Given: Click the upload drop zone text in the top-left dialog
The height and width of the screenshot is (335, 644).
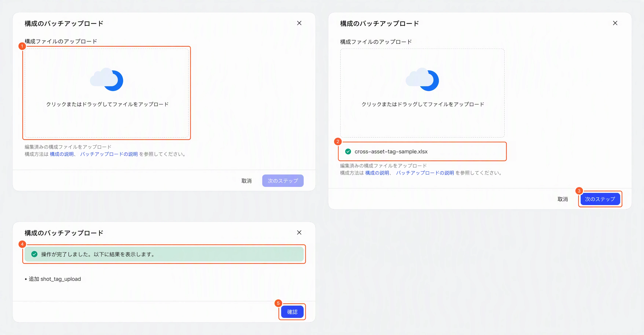Looking at the screenshot, I should 107,104.
